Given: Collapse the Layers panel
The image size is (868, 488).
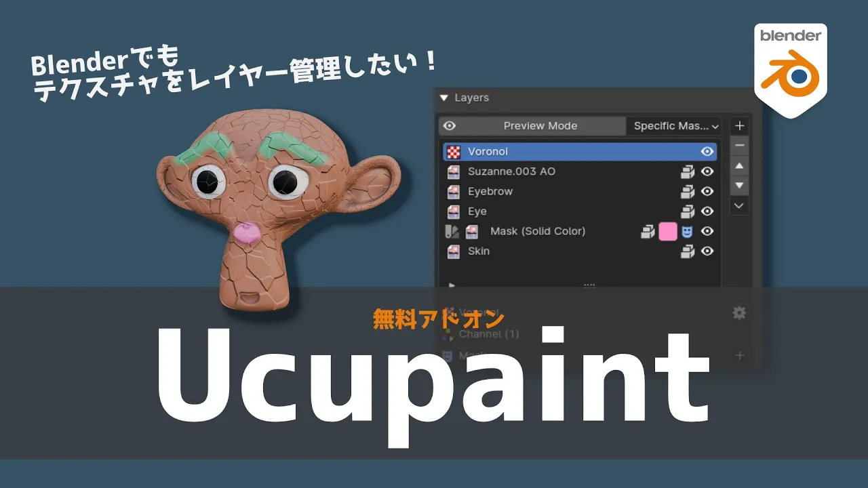Looking at the screenshot, I should click(444, 98).
